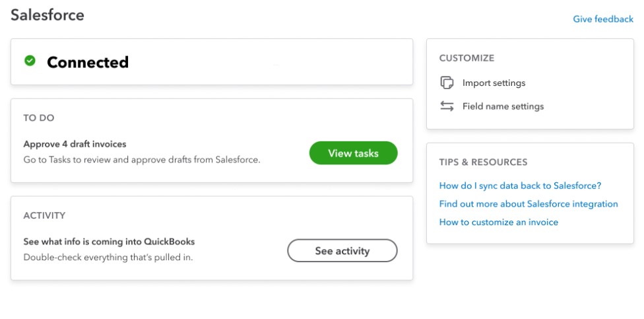
Task: Click the Field name settings arrows icon
Action: [x=447, y=106]
